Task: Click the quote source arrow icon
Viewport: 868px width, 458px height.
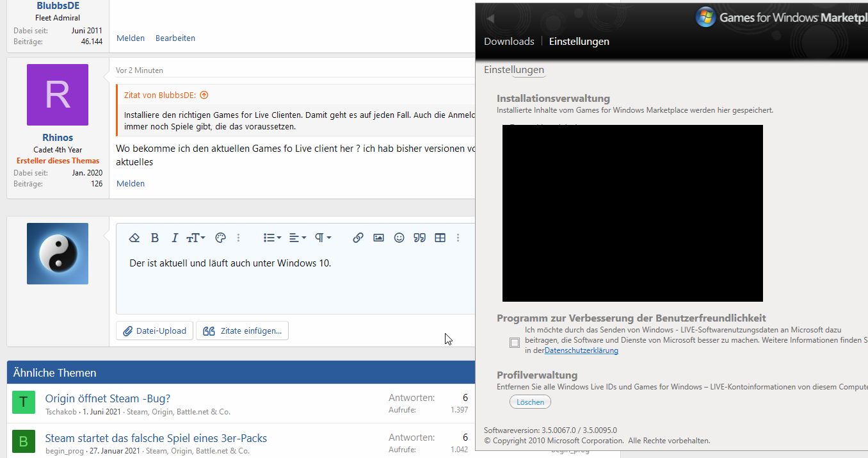Action: click(204, 95)
